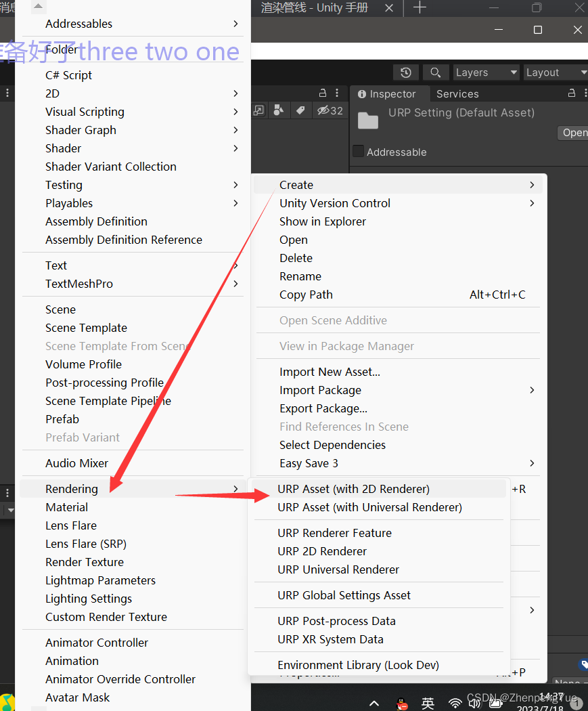Create an Animator Override Controller
588x711 pixels.
click(x=133, y=679)
